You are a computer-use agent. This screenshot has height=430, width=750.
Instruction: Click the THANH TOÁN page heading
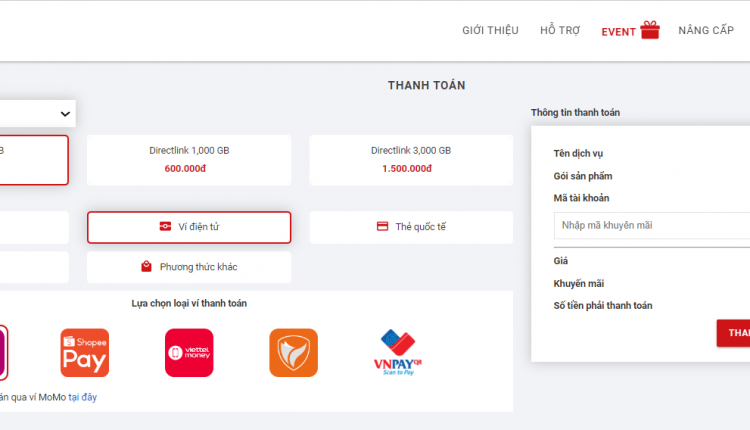[427, 85]
